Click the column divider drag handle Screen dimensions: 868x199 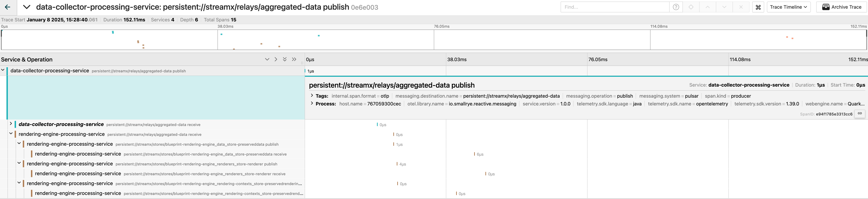[x=302, y=62]
